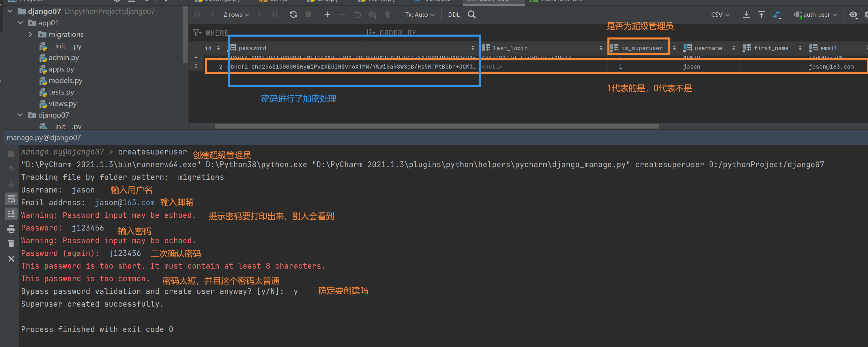Image resolution: width=868 pixels, height=347 pixels.
Task: Open the table search magnifier
Action: [x=472, y=14]
